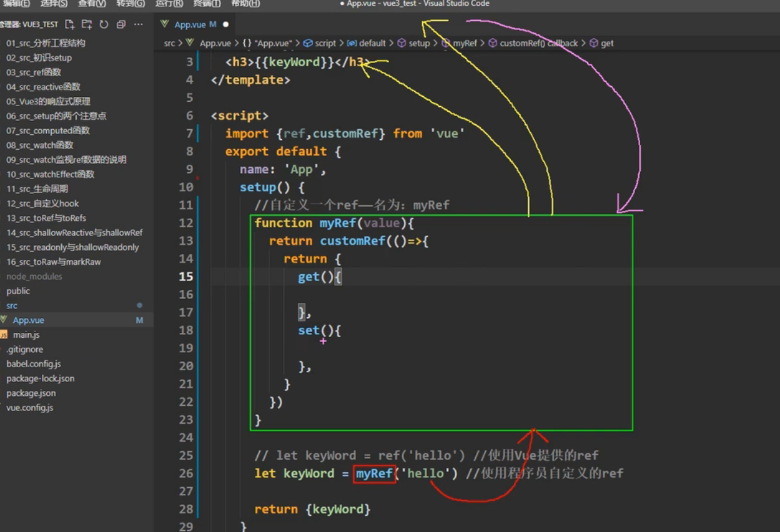Select the script breadcrumb segment
The height and width of the screenshot is (532, 780).
325,43
